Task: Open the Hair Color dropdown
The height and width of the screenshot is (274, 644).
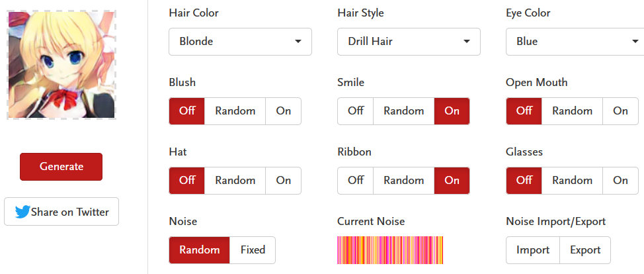Action: pos(240,42)
